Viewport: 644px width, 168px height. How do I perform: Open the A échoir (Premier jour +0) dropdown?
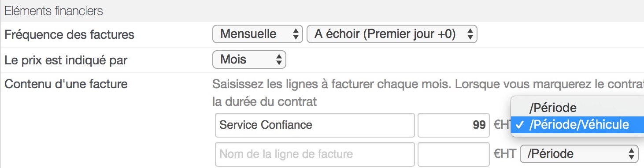(392, 34)
